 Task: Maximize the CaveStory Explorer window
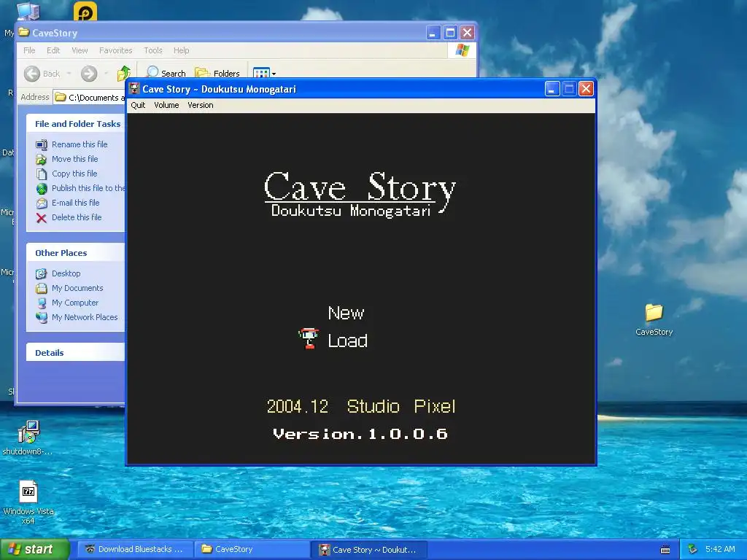tap(449, 33)
